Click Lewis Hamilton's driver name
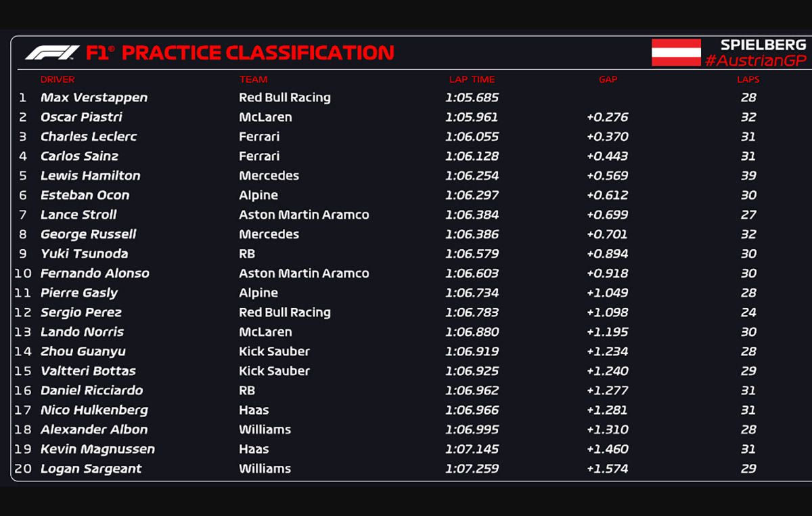This screenshot has width=812, height=516. [x=91, y=175]
